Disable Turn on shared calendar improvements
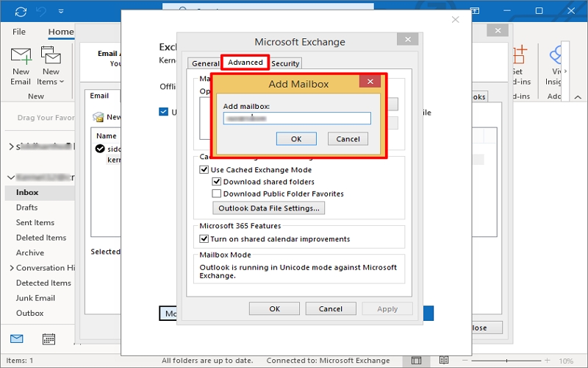588x368 pixels. pos(204,239)
